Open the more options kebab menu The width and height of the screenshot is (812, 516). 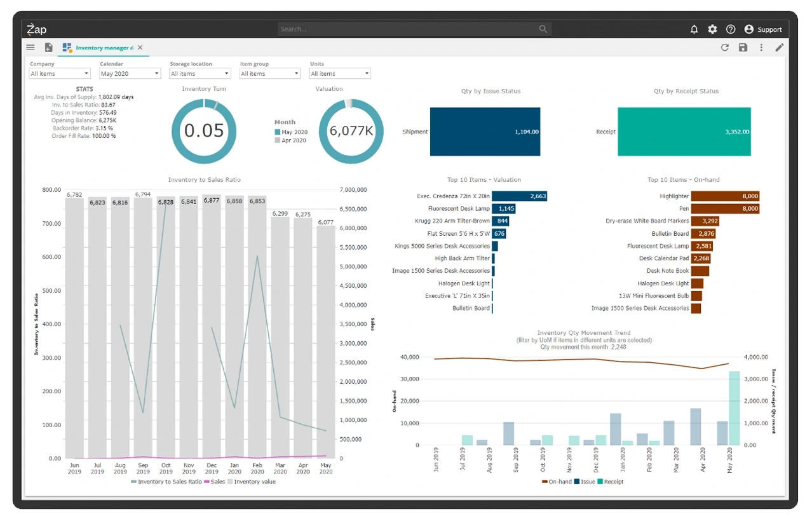click(761, 48)
